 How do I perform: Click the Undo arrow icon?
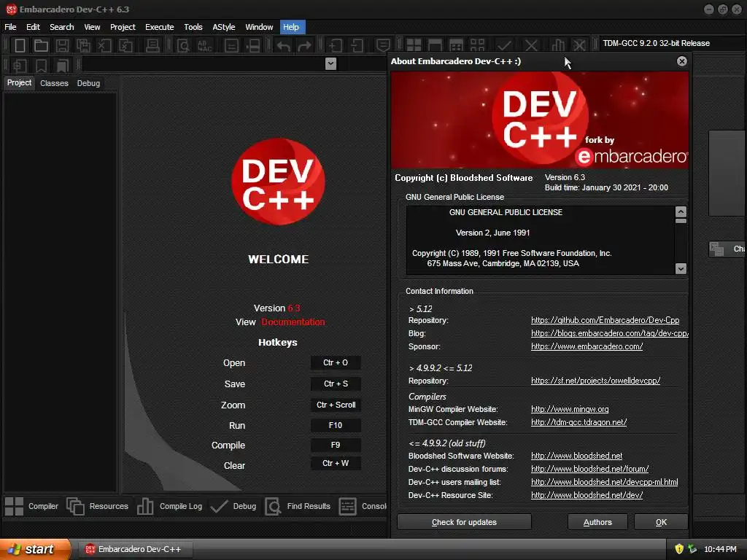tap(284, 46)
